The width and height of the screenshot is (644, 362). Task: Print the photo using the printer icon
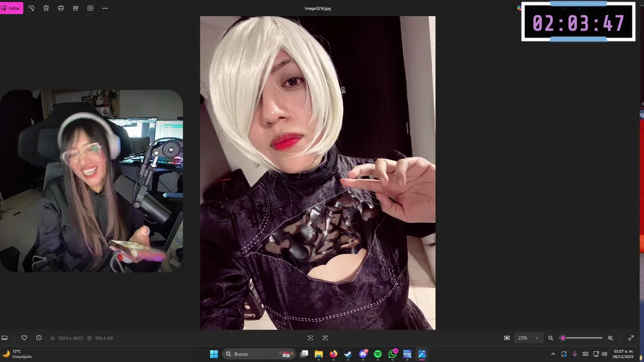61,8
